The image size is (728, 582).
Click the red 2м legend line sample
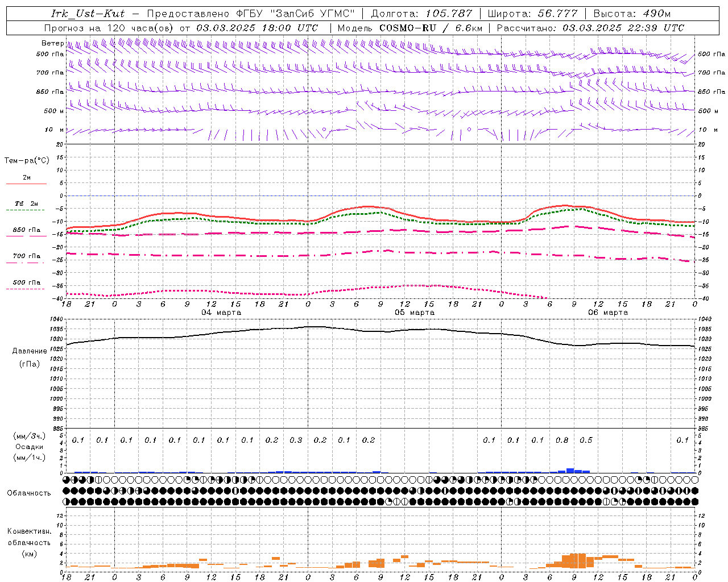(x=26, y=184)
